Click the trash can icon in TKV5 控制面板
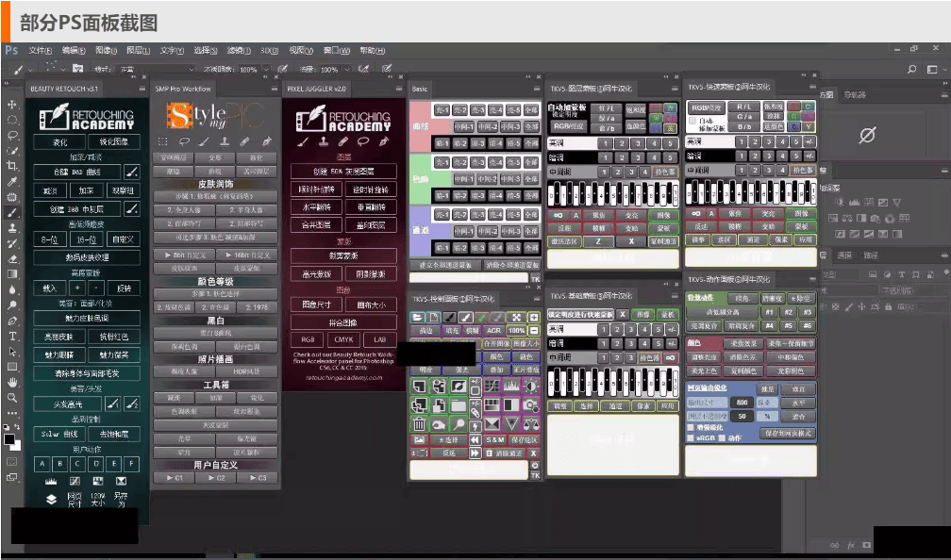The image size is (951, 560). pyautogui.click(x=419, y=423)
